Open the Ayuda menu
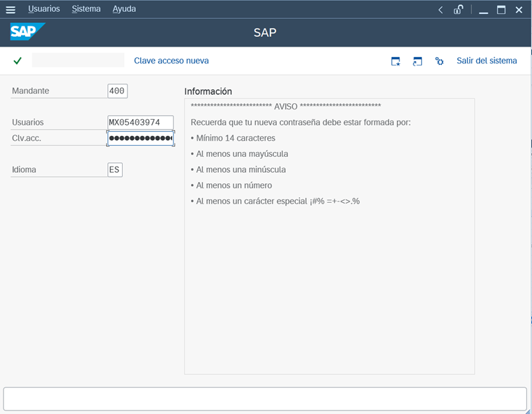This screenshot has width=532, height=414. click(x=124, y=9)
